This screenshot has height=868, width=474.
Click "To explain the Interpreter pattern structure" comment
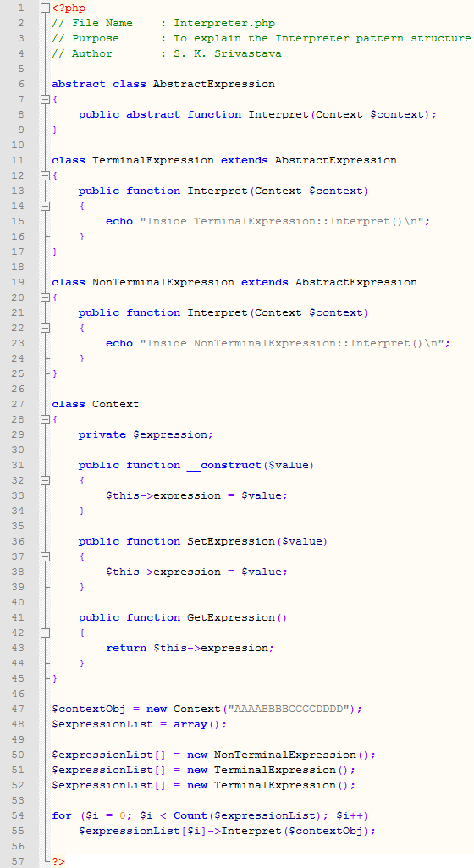[x=322, y=39]
